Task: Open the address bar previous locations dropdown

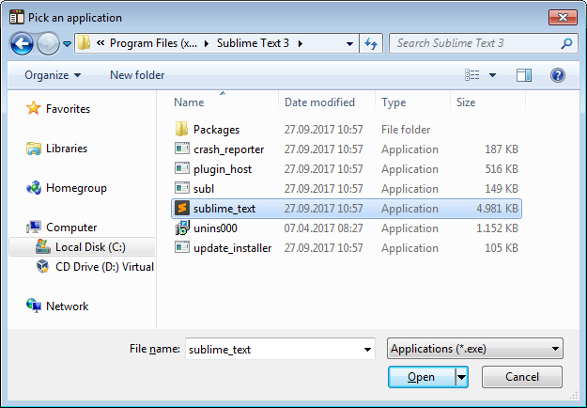Action: tap(350, 44)
